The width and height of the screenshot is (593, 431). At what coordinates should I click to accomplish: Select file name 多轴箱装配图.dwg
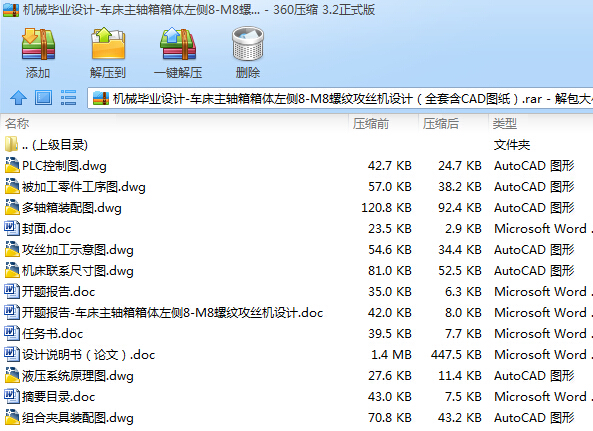click(x=71, y=208)
